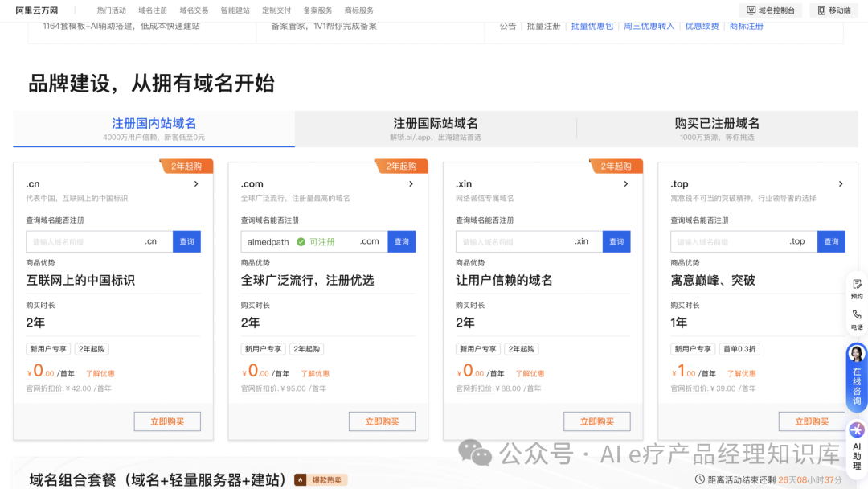The width and height of the screenshot is (868, 489).
Task: Expand the .top card chevron arrow
Action: [841, 184]
